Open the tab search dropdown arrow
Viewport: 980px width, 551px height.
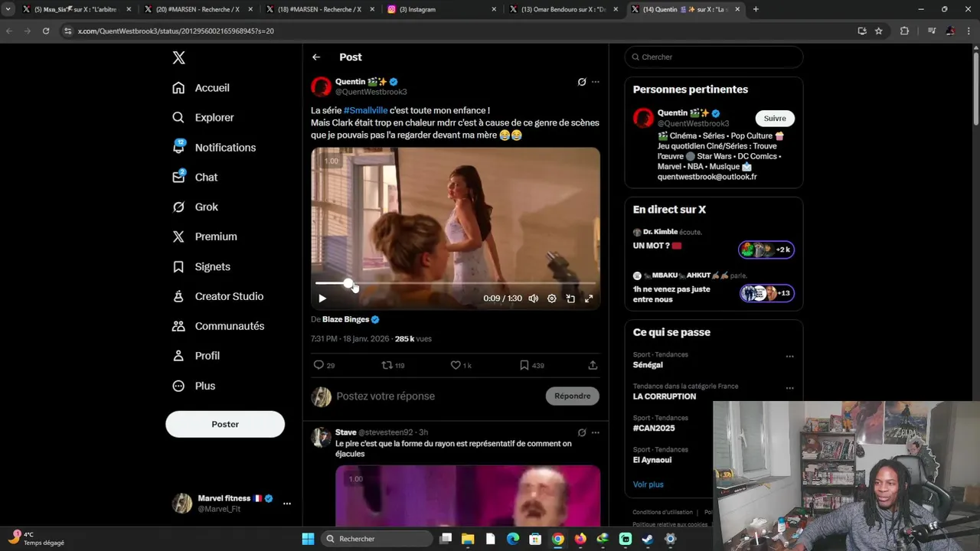[8, 9]
